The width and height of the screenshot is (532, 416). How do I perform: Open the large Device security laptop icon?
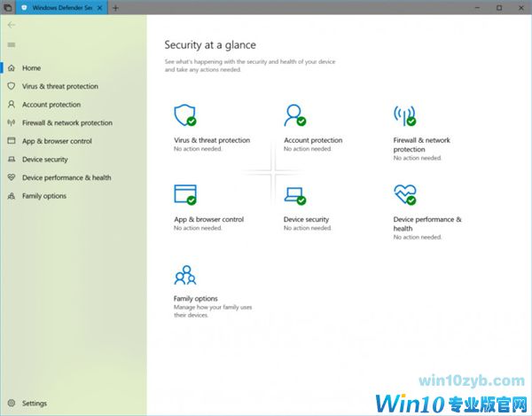click(295, 195)
